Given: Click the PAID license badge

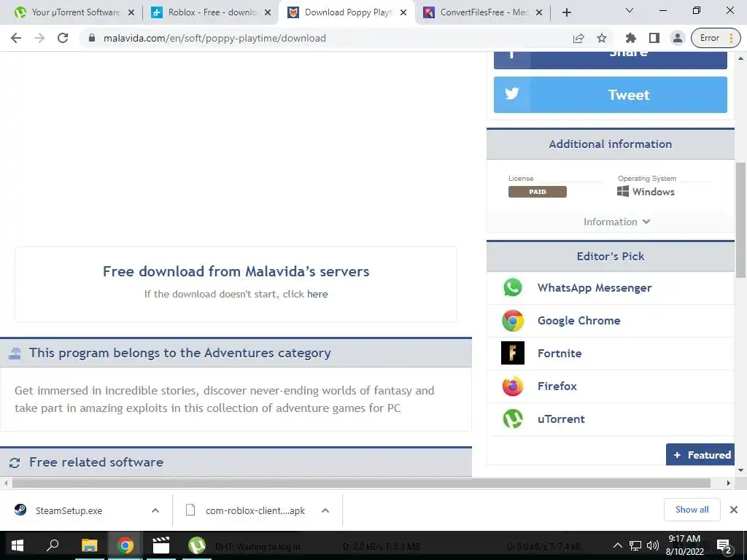Looking at the screenshot, I should (538, 192).
